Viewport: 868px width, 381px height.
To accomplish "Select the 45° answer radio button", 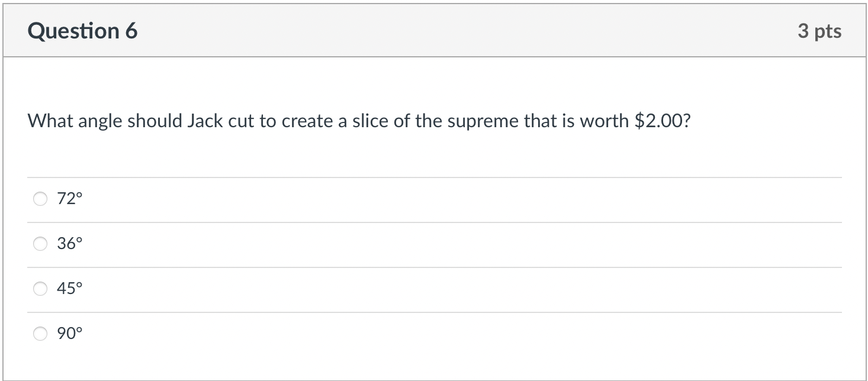I will (40, 289).
